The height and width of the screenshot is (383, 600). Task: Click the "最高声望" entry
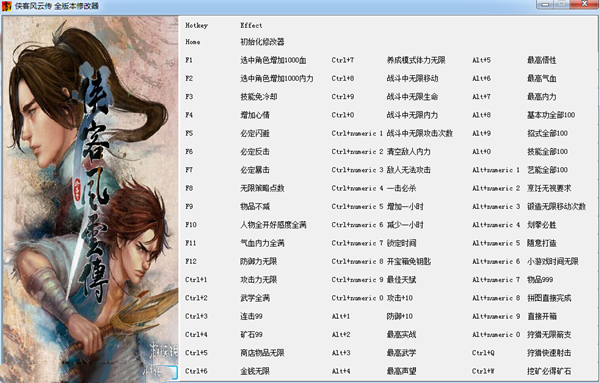tap(401, 371)
